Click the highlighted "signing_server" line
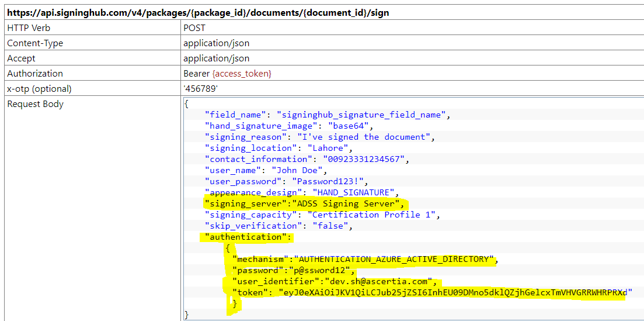 (304, 203)
